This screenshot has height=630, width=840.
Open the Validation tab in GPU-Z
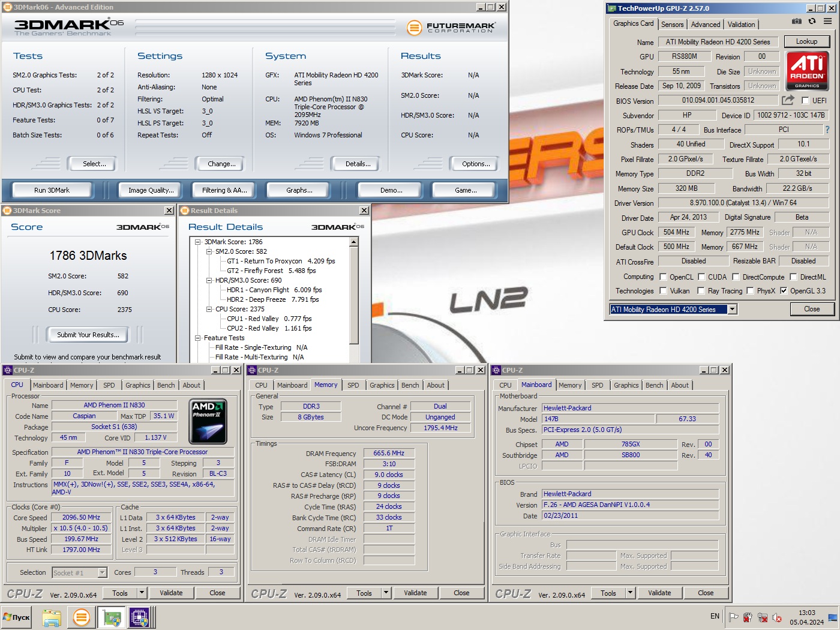[x=742, y=25]
